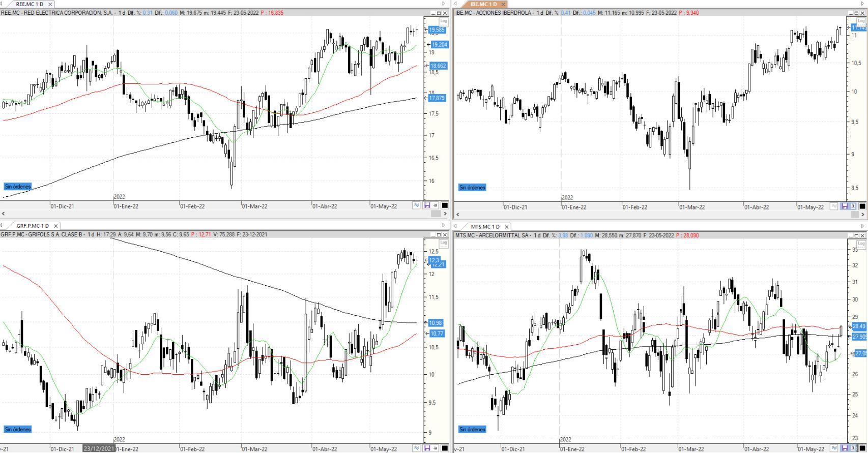Screen dimensions: 868x453
Task: Select the GRF.P.MC 1 D tab
Action: (33, 226)
